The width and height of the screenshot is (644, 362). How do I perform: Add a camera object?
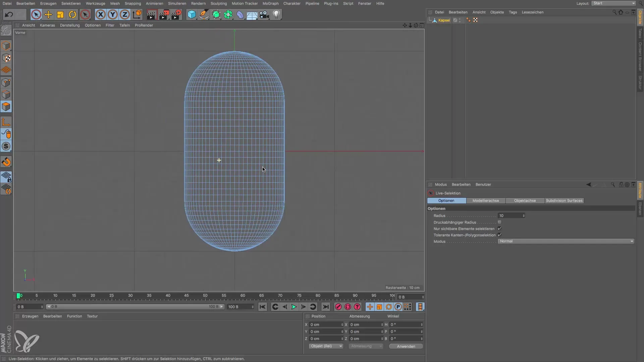pos(264,14)
